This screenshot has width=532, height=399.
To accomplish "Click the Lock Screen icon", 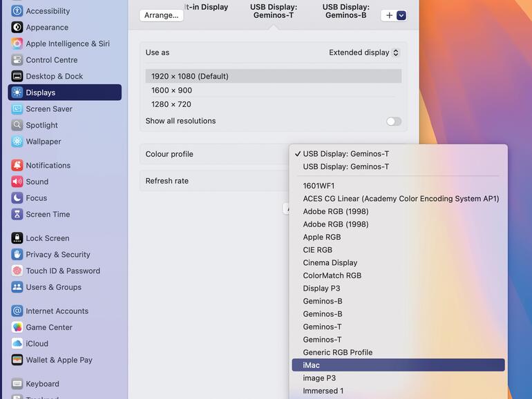I will coord(17,238).
